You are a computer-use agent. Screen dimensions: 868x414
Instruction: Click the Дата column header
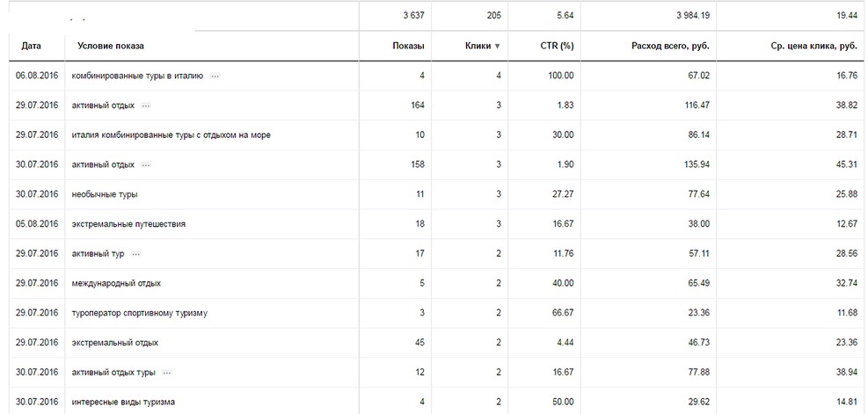coord(32,46)
